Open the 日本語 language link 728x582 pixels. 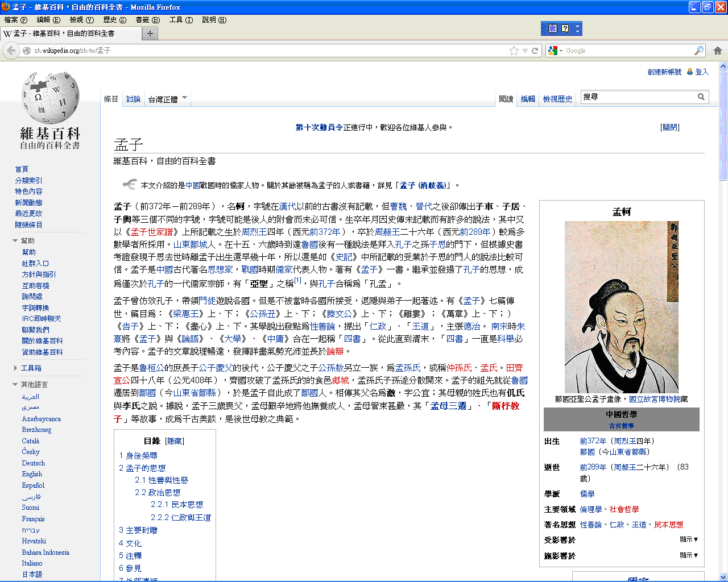32,575
